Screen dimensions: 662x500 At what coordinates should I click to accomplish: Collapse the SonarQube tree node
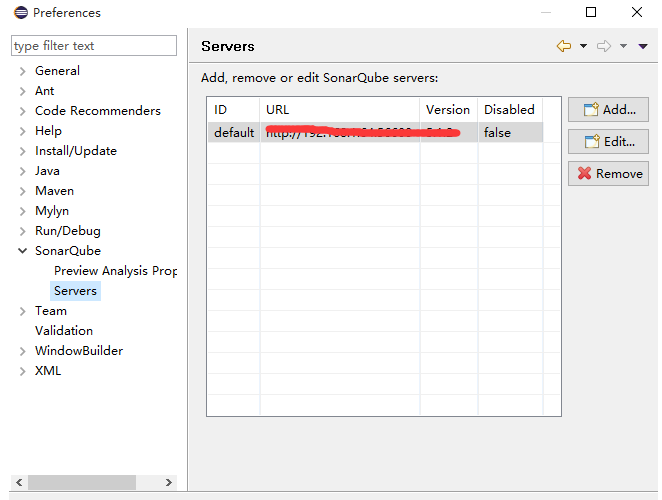[22, 251]
